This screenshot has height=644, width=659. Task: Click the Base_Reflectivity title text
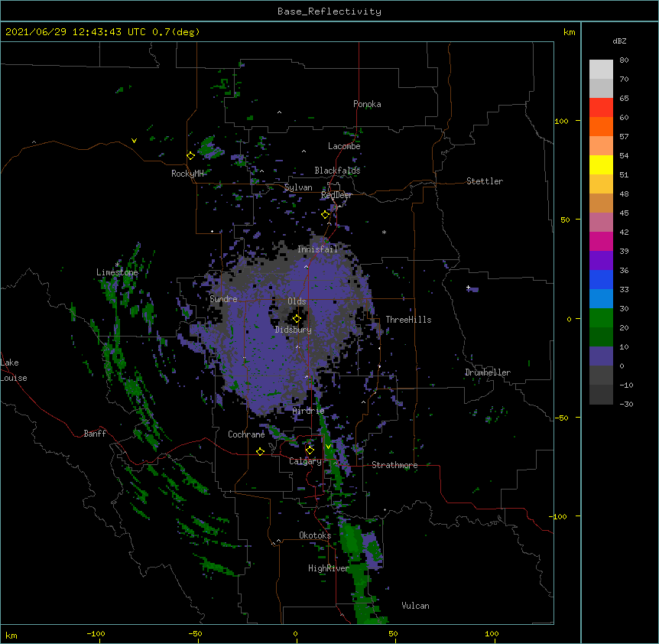[x=329, y=11]
